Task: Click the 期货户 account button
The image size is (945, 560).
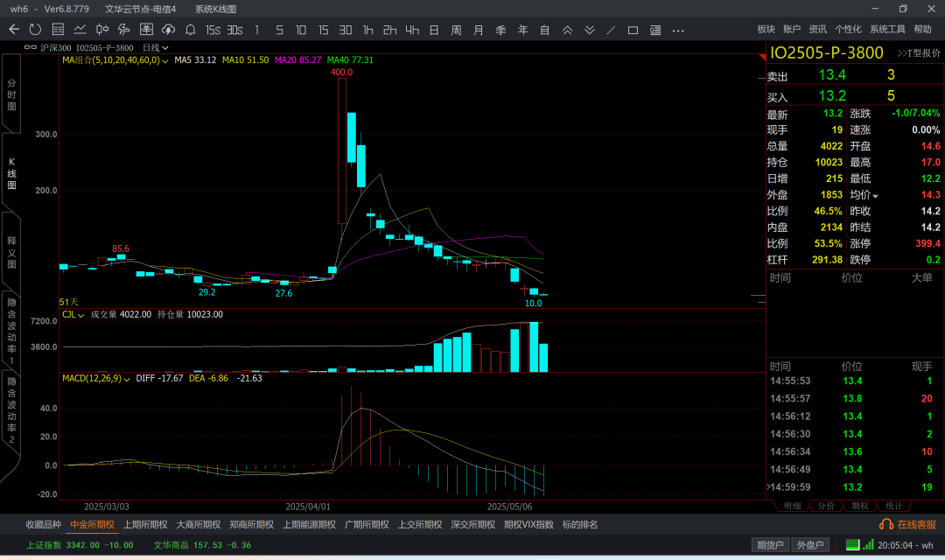Action: coord(770,545)
